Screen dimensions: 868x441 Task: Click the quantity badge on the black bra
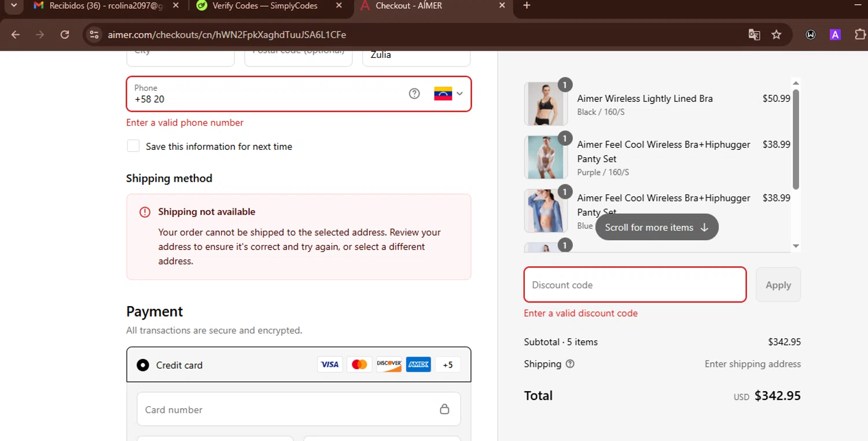tap(565, 84)
